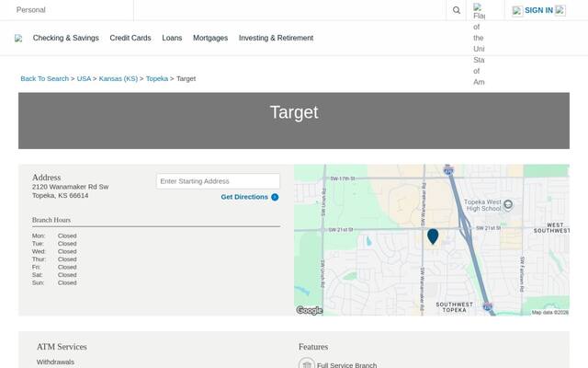Click the Sun: Closed hours row

click(54, 282)
